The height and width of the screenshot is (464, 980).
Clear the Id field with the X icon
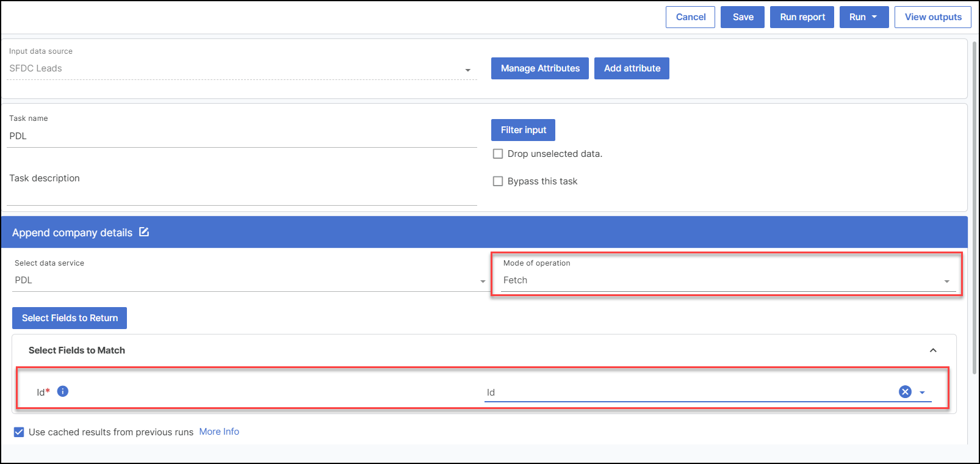click(905, 392)
